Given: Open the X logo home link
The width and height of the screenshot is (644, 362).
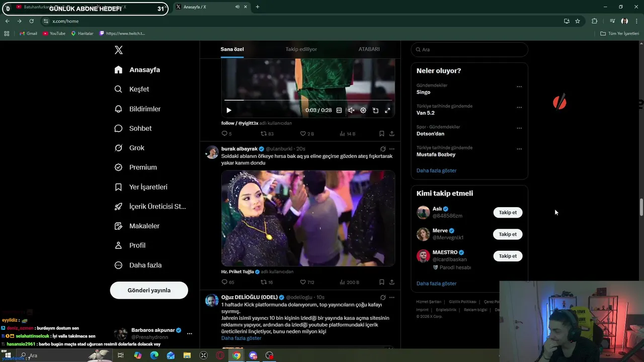Looking at the screenshot, I should click(x=119, y=50).
